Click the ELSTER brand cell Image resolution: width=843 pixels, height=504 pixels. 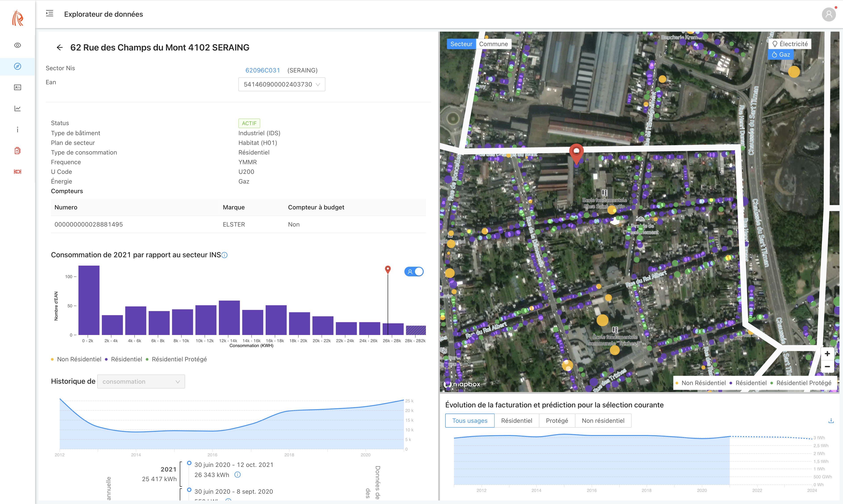pyautogui.click(x=234, y=225)
